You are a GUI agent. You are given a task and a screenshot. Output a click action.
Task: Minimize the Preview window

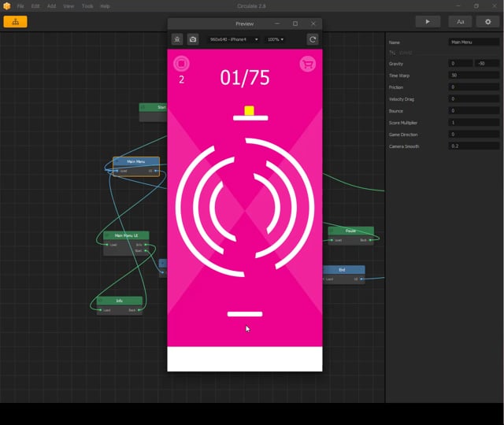click(x=277, y=24)
